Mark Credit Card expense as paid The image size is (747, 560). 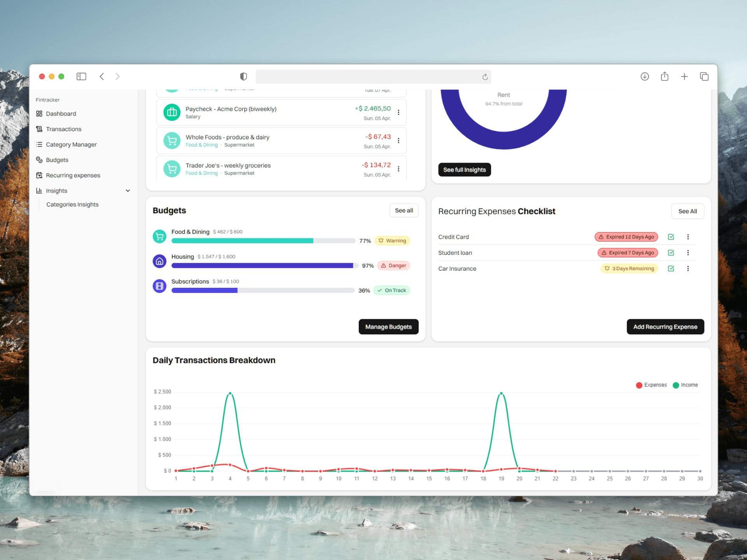click(x=671, y=237)
